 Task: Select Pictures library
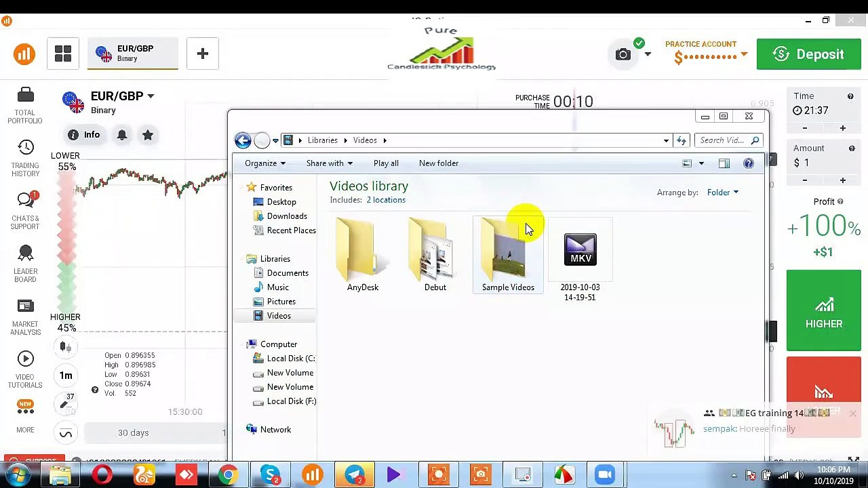point(281,302)
